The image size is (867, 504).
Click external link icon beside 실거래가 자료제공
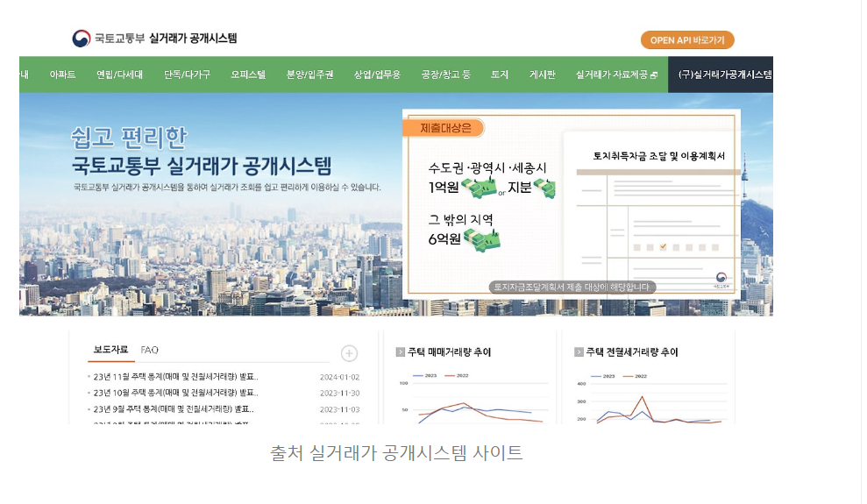click(x=654, y=75)
